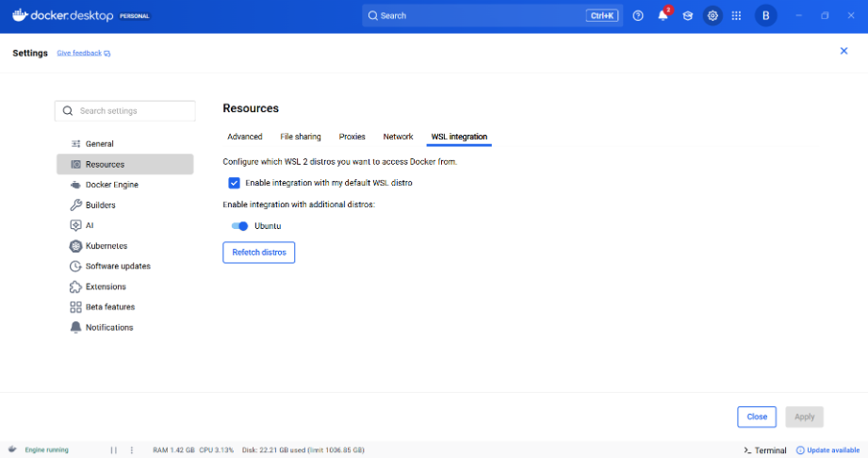Click the RAM 1.42 GB status text
Image resolution: width=868 pixels, height=458 pixels.
pyautogui.click(x=173, y=450)
